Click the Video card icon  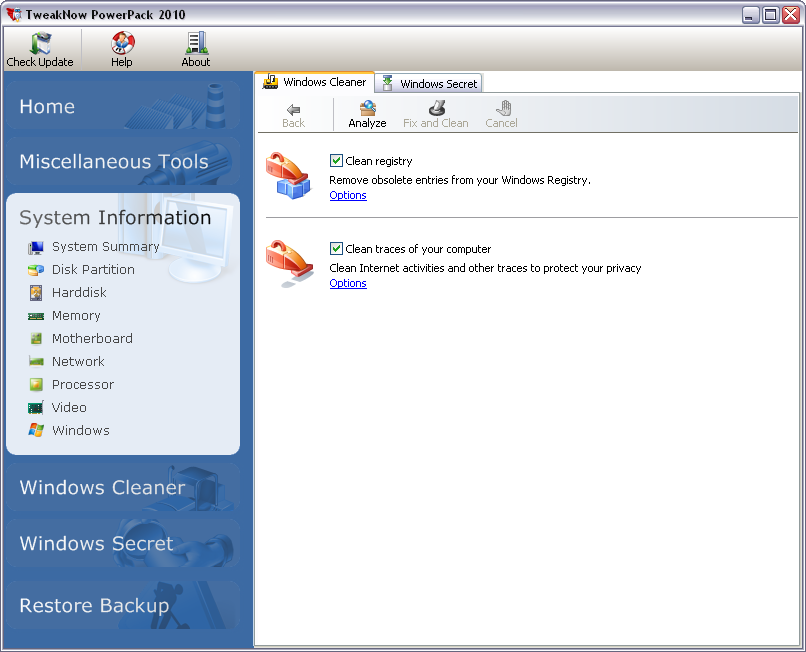coord(35,408)
